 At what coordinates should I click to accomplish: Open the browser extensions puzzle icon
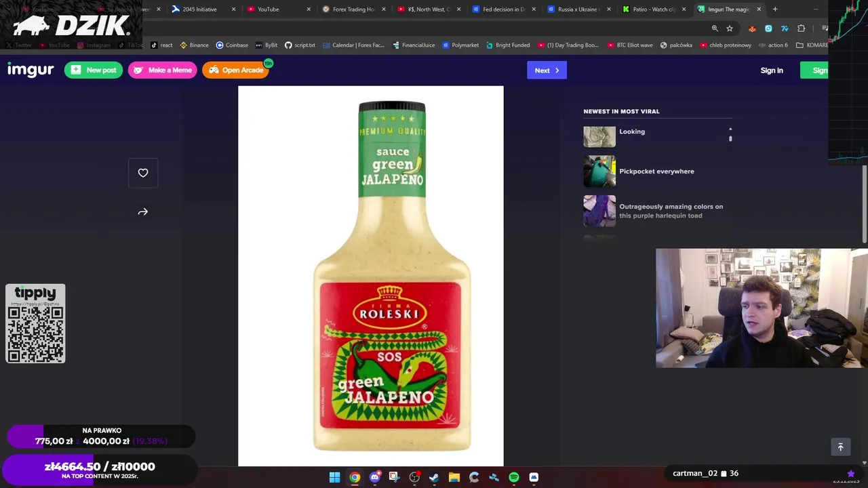[802, 28]
